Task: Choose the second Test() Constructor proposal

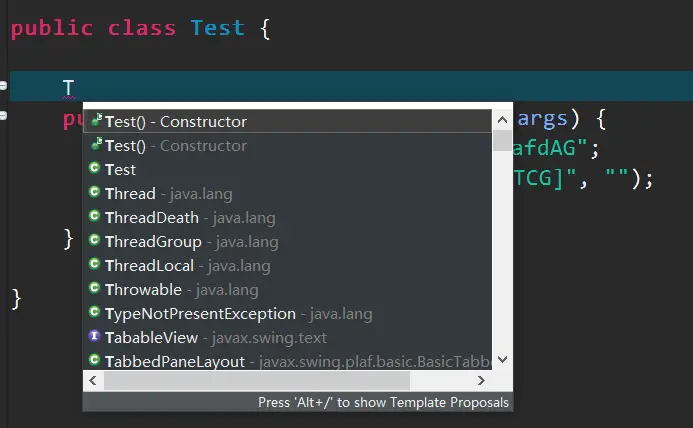Action: pyautogui.click(x=287, y=145)
